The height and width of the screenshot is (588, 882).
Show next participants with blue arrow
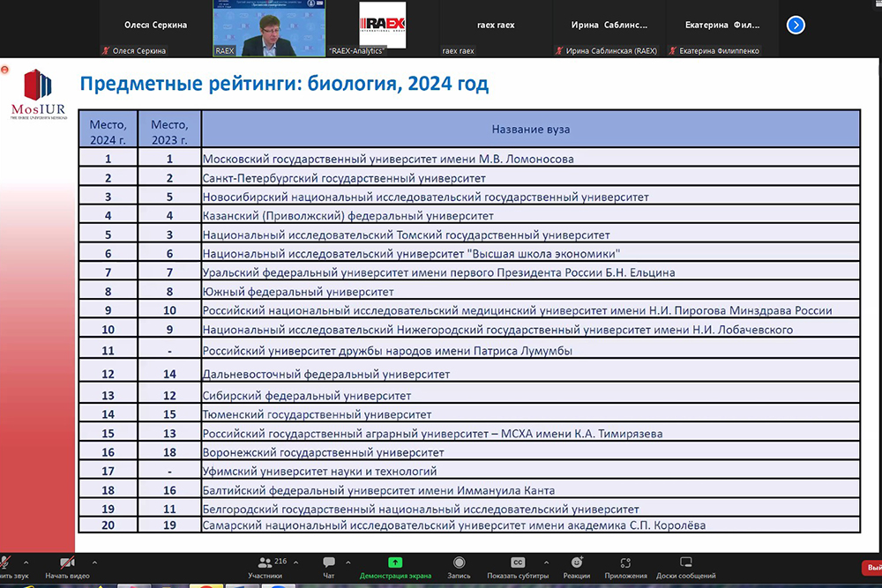796,25
